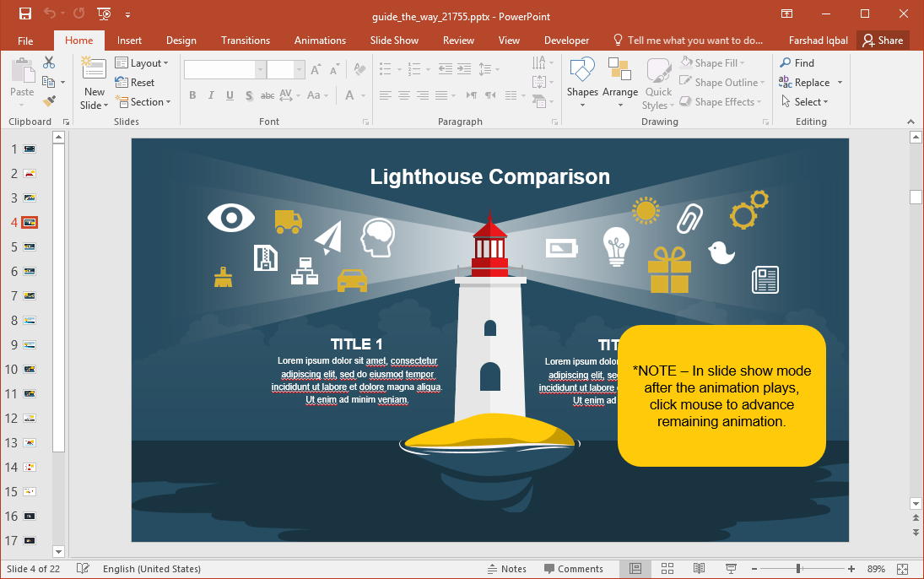Toggle the Notes pane
Image resolution: width=924 pixels, height=579 pixels.
click(x=507, y=568)
